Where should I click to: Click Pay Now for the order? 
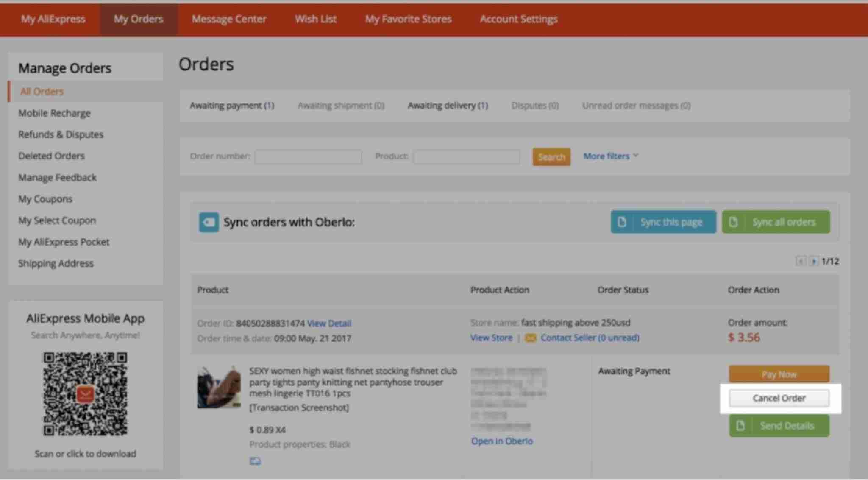778,374
